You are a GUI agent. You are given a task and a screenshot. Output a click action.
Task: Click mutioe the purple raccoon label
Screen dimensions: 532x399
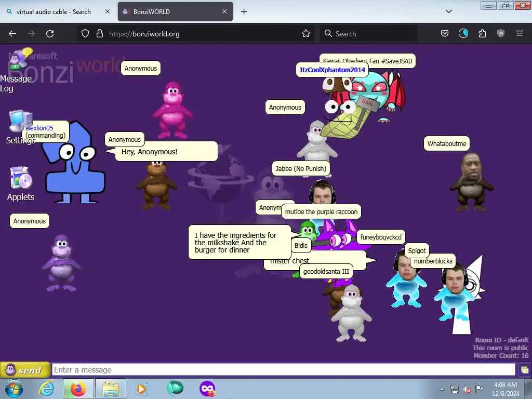pyautogui.click(x=321, y=212)
